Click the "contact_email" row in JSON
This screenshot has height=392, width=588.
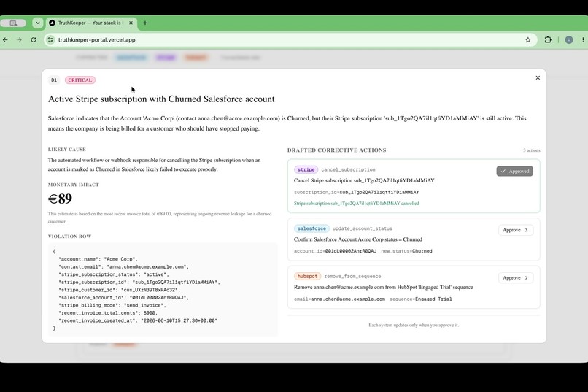[x=124, y=266]
